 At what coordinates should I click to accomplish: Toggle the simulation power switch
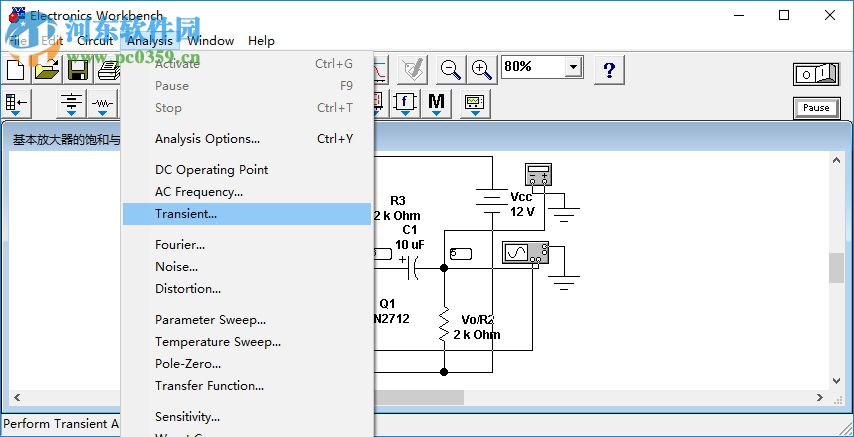tap(816, 75)
